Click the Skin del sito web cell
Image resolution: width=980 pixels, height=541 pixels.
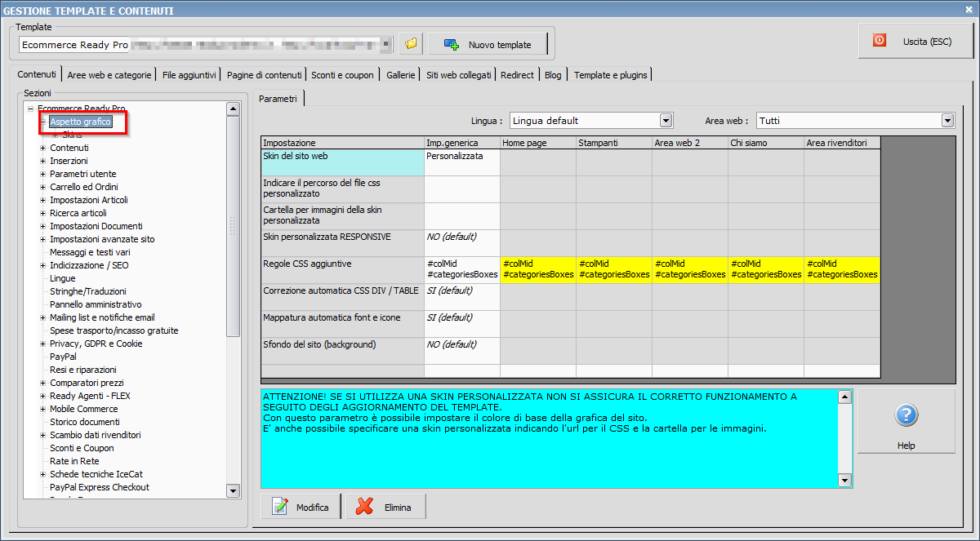coord(342,162)
